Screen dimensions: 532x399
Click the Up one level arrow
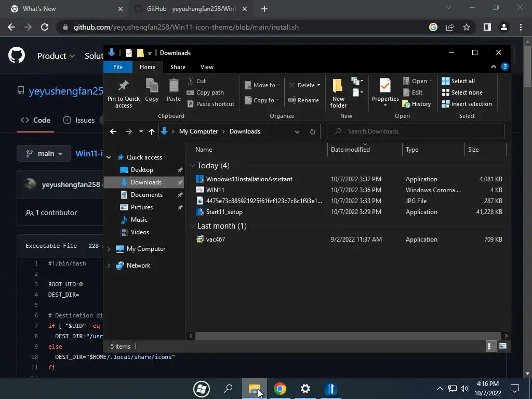click(151, 131)
